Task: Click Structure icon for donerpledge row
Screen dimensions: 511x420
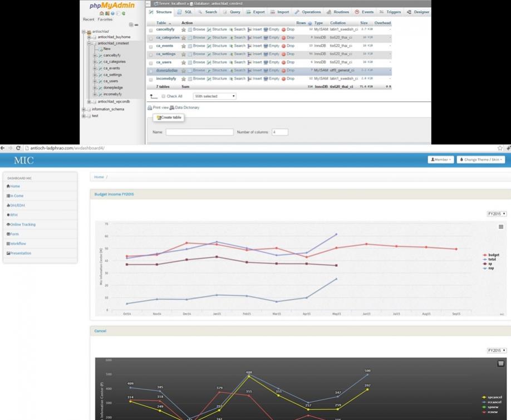Action: point(209,70)
